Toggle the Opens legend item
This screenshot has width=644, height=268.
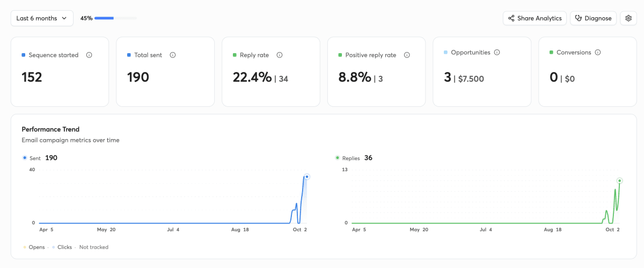click(x=33, y=247)
